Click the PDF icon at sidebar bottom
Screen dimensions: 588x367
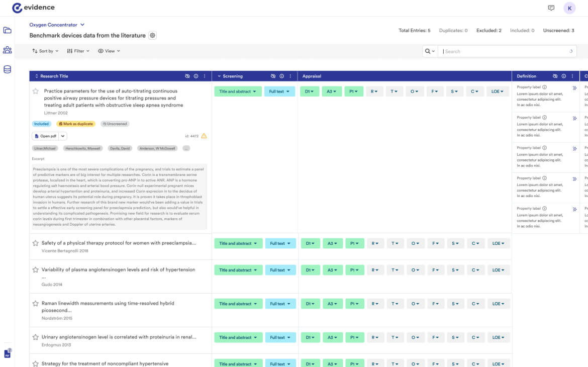(8, 353)
